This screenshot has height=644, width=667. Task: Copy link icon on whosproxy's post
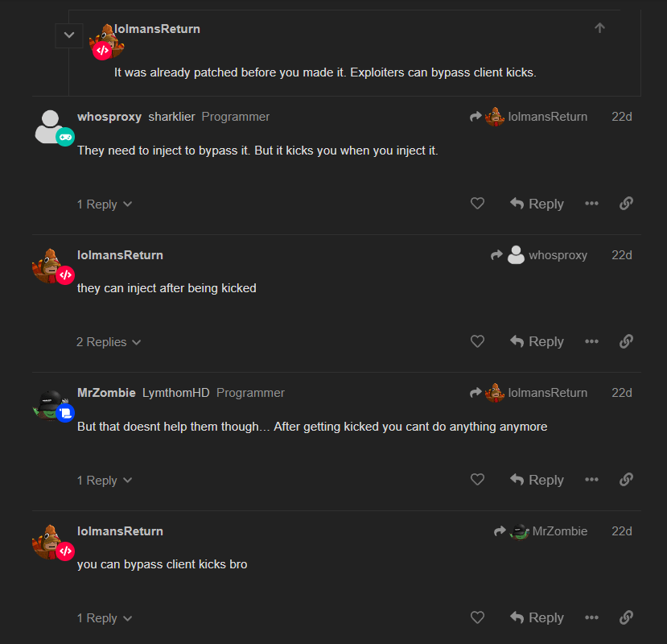pos(626,204)
